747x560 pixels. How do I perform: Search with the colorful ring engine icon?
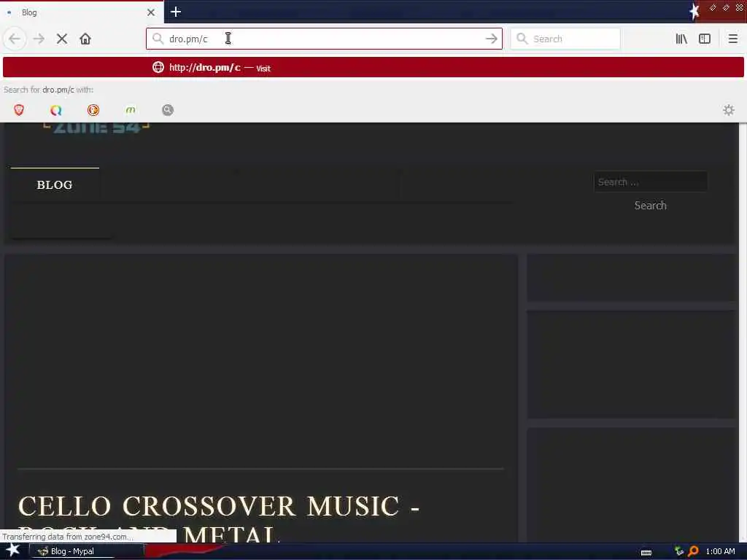[x=55, y=110]
